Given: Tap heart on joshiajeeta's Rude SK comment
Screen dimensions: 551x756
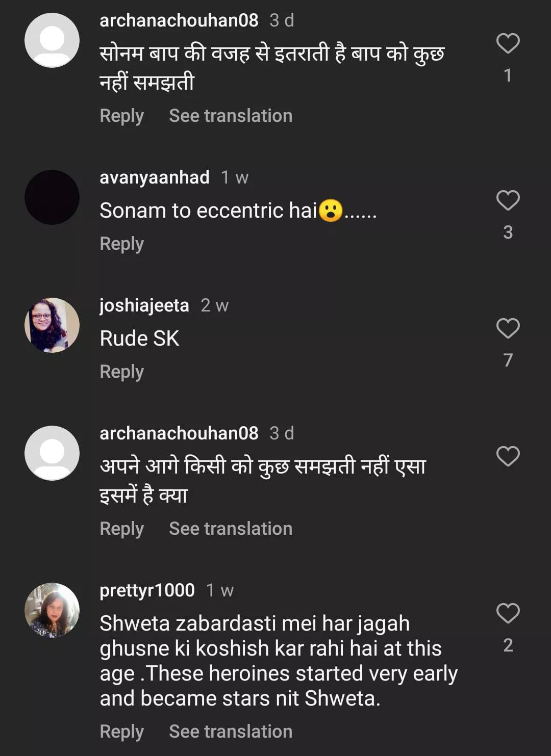Looking at the screenshot, I should click(508, 328).
